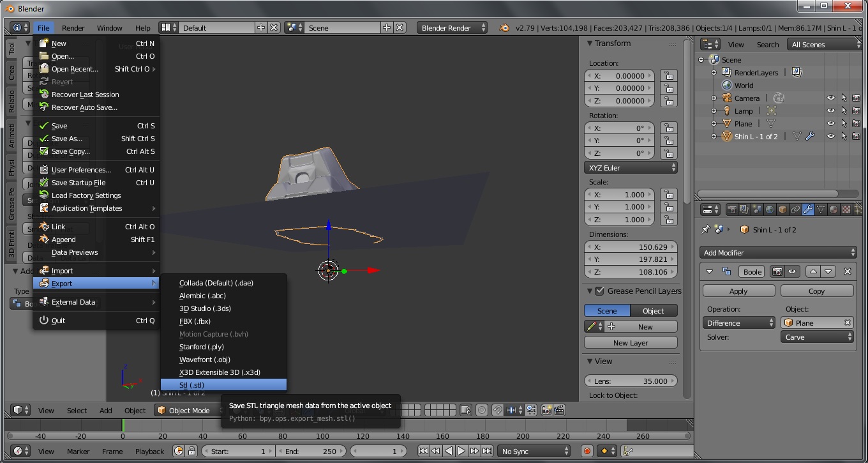Hide Lamp in viewport using its eye icon

point(831,110)
